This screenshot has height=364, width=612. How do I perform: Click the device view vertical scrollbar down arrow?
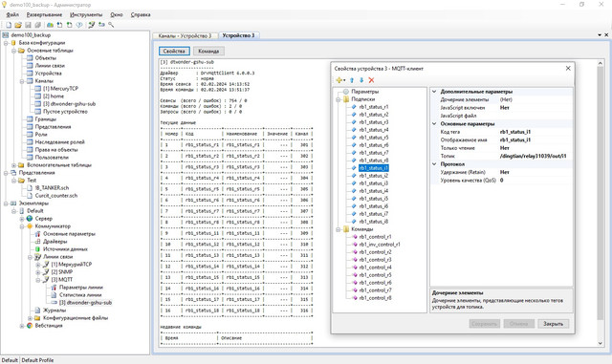pyautogui.click(x=601, y=343)
